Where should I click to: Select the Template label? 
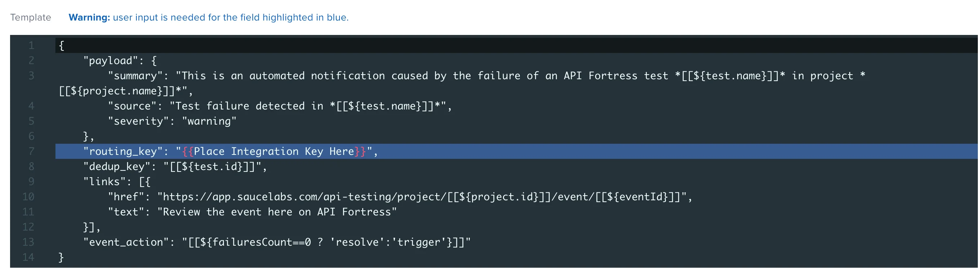coord(31,17)
